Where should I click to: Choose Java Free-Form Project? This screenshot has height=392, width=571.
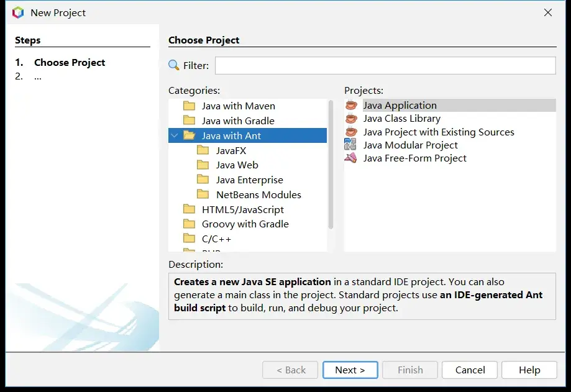pyautogui.click(x=415, y=158)
